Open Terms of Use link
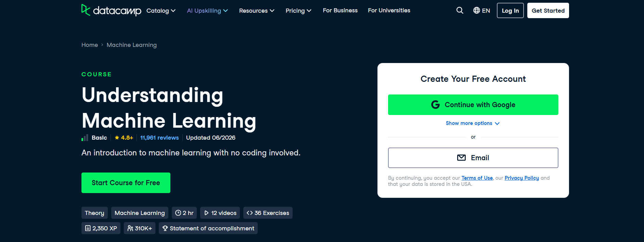644x242 pixels. tap(477, 178)
